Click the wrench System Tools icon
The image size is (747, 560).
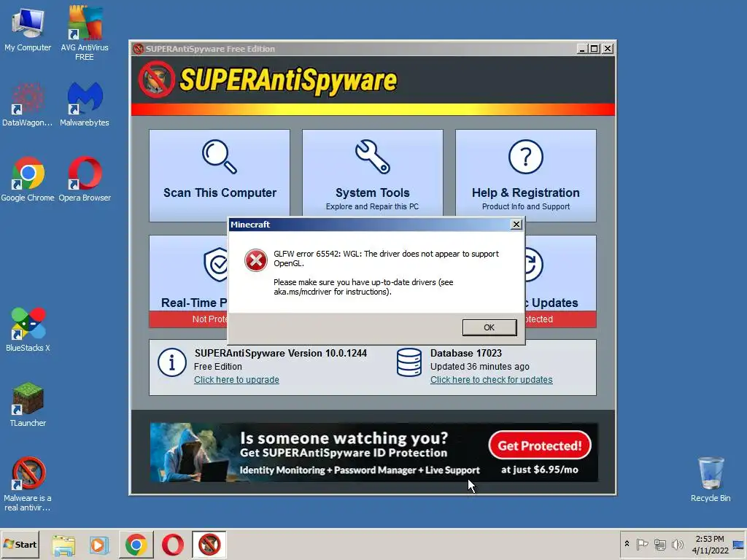pyautogui.click(x=373, y=156)
